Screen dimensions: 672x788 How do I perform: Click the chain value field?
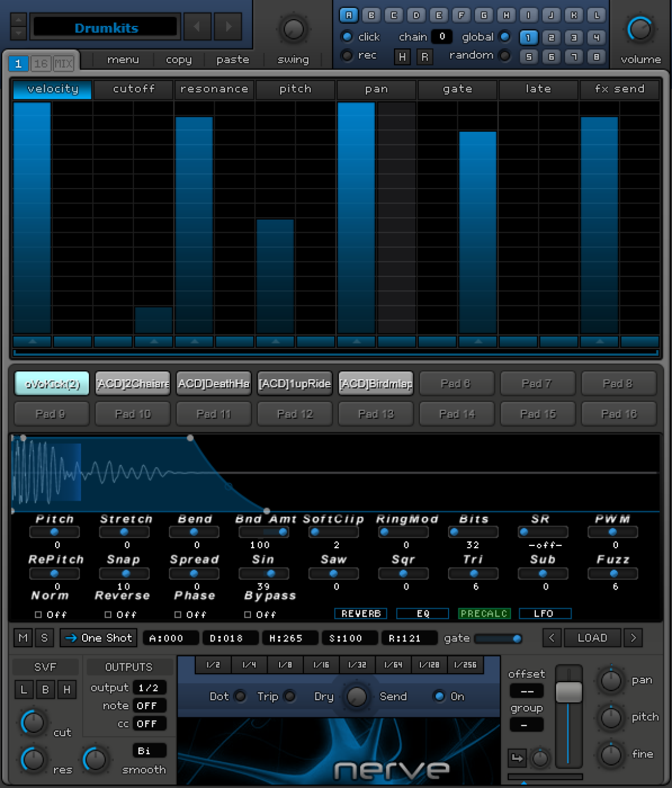(x=442, y=36)
